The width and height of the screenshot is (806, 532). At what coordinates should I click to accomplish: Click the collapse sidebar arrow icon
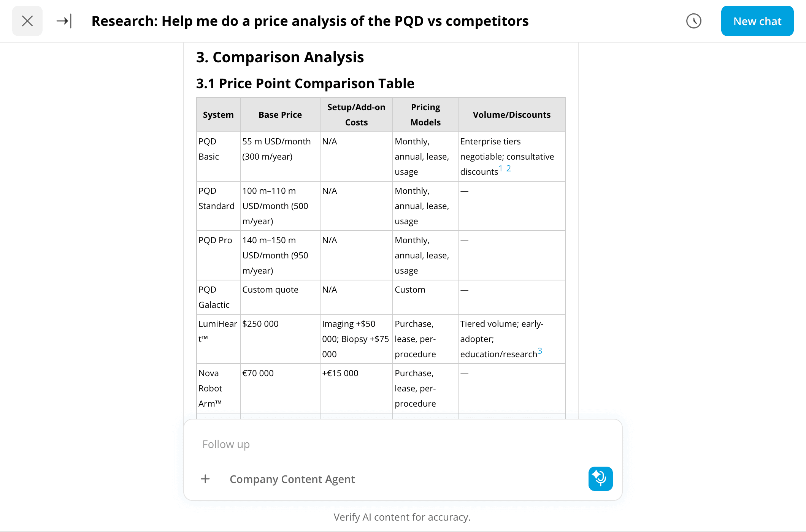[x=64, y=21]
